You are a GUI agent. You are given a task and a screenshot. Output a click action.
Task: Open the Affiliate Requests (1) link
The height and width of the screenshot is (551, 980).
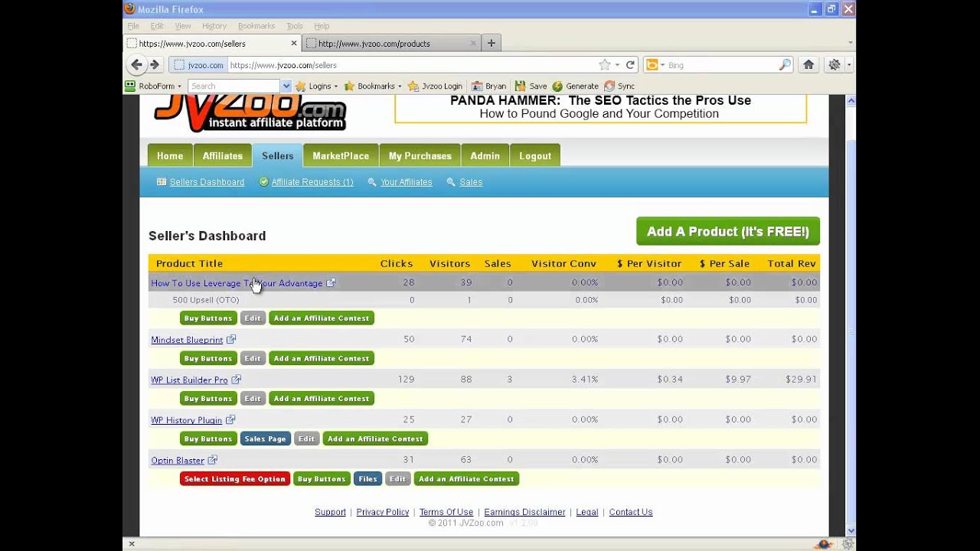(x=312, y=182)
